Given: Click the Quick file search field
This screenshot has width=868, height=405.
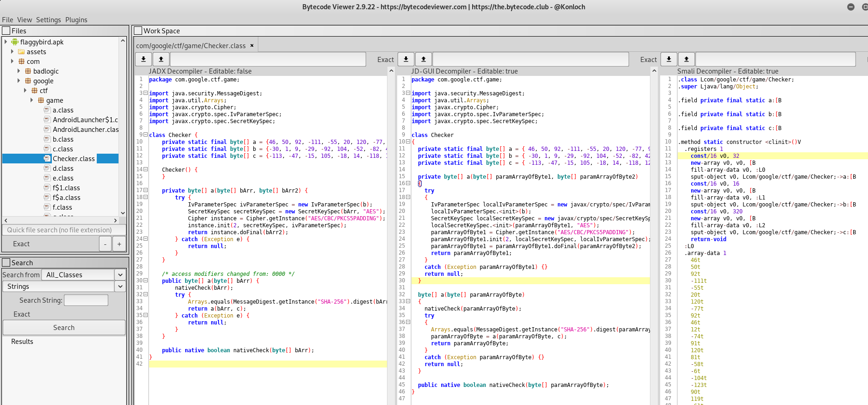Looking at the screenshot, I should [64, 230].
